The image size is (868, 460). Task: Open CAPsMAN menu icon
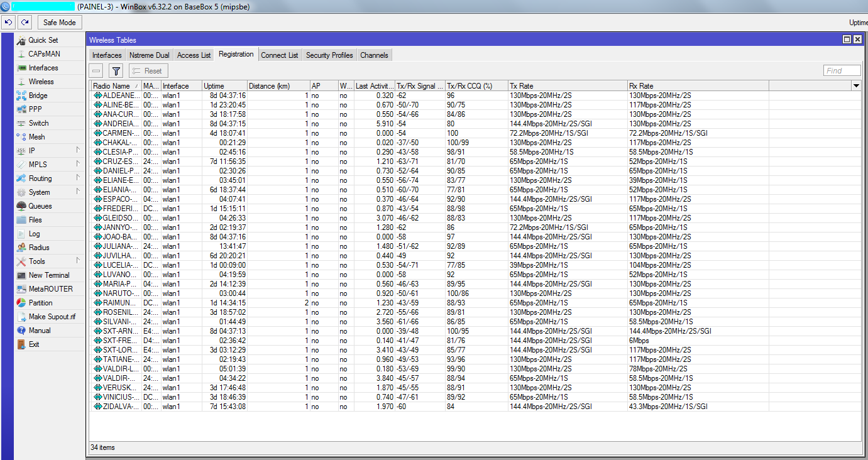coord(21,54)
